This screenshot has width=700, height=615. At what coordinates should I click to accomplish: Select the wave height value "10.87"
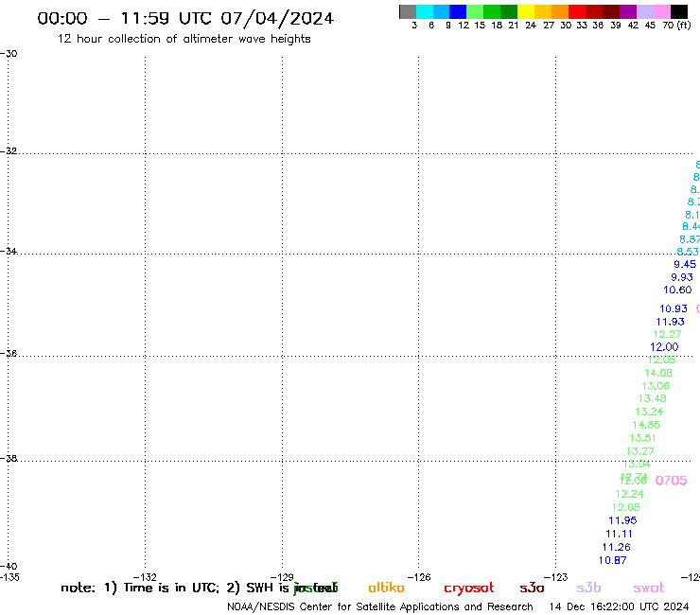[613, 560]
